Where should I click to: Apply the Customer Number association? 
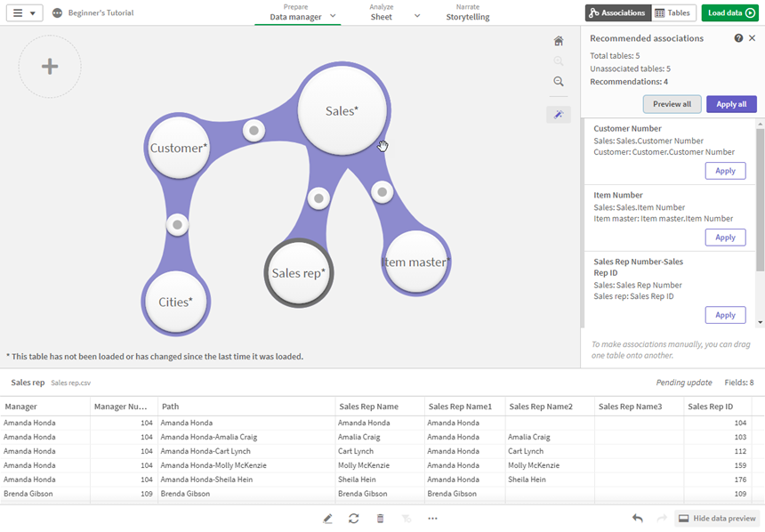(725, 171)
